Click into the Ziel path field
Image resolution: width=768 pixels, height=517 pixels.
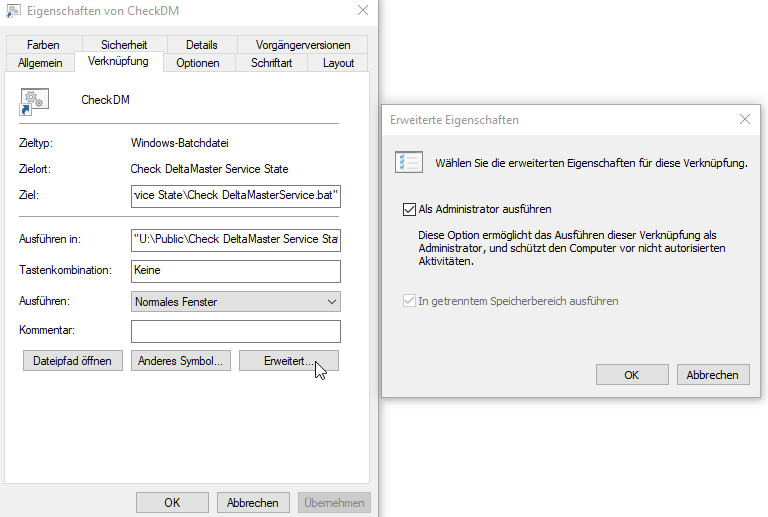236,194
